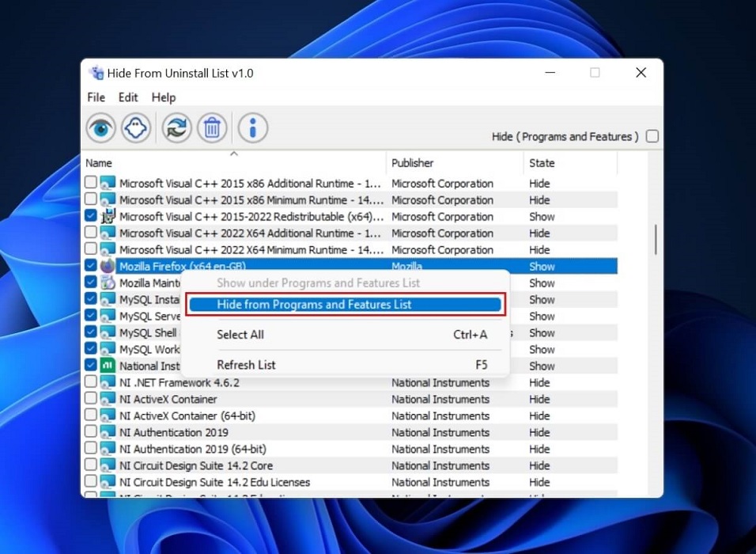Click the MySQL Workbench program icon

(108, 349)
